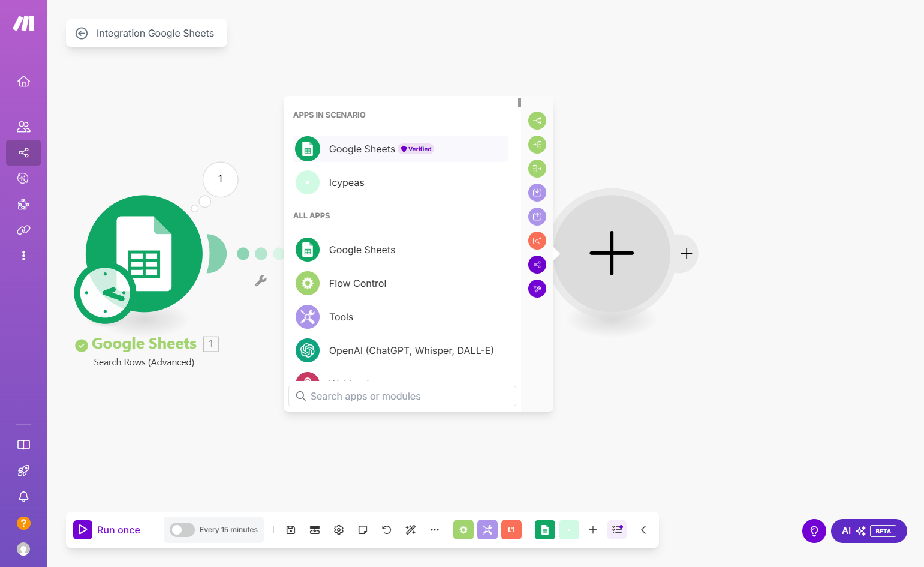This screenshot has height=567, width=924.
Task: Open the user profile avatar menu
Action: point(23,549)
